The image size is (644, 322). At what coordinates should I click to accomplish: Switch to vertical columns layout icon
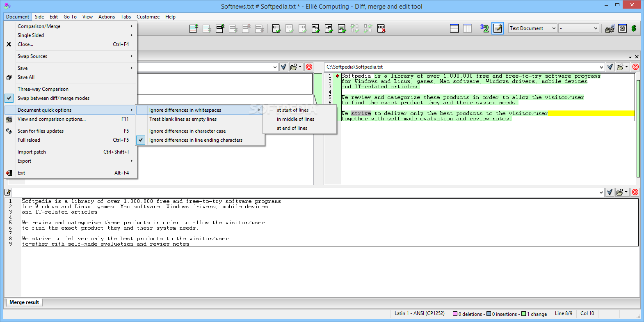[468, 28]
